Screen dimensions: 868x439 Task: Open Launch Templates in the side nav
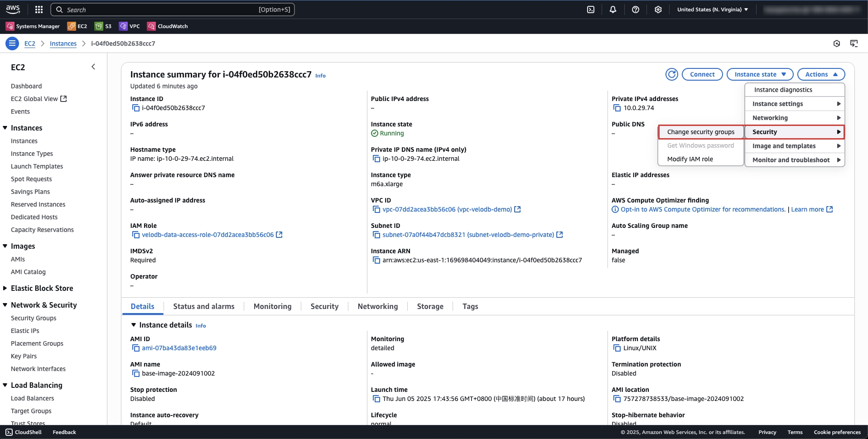pyautogui.click(x=37, y=166)
